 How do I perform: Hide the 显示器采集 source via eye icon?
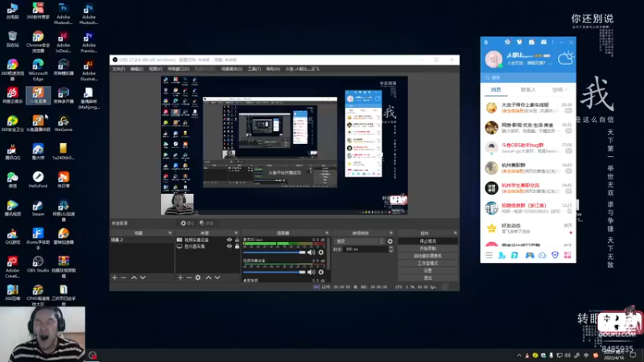229,246
